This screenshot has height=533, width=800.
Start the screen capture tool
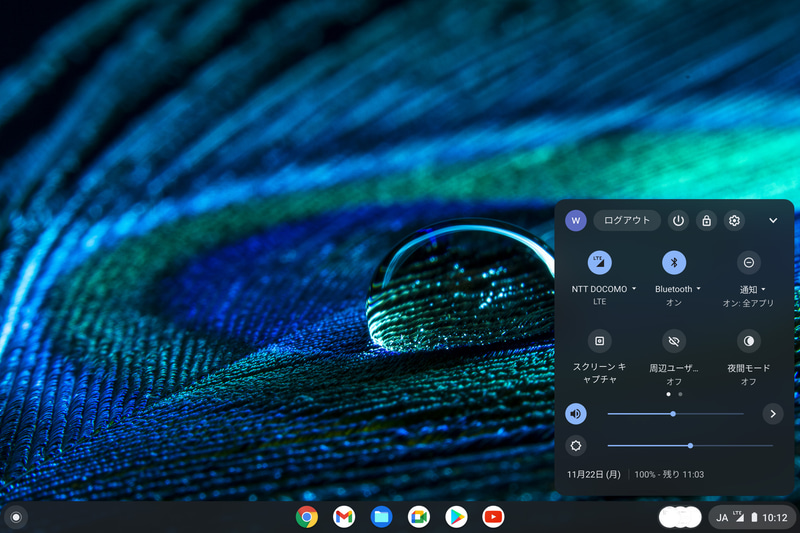[599, 341]
